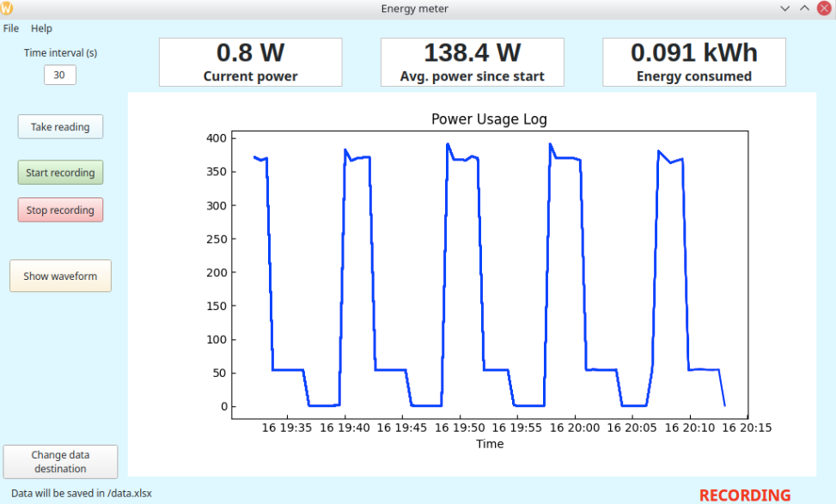Click the 0.8 W current power reading
The image size is (836, 504).
click(251, 52)
